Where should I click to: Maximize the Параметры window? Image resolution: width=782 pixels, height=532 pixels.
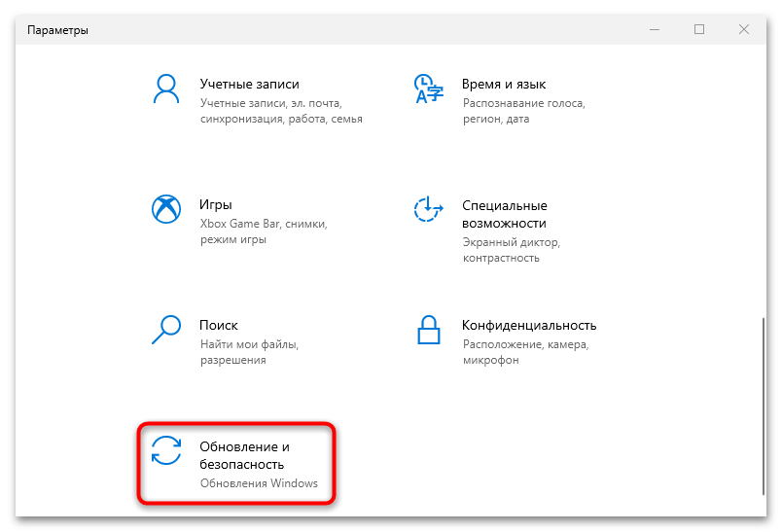(x=699, y=29)
